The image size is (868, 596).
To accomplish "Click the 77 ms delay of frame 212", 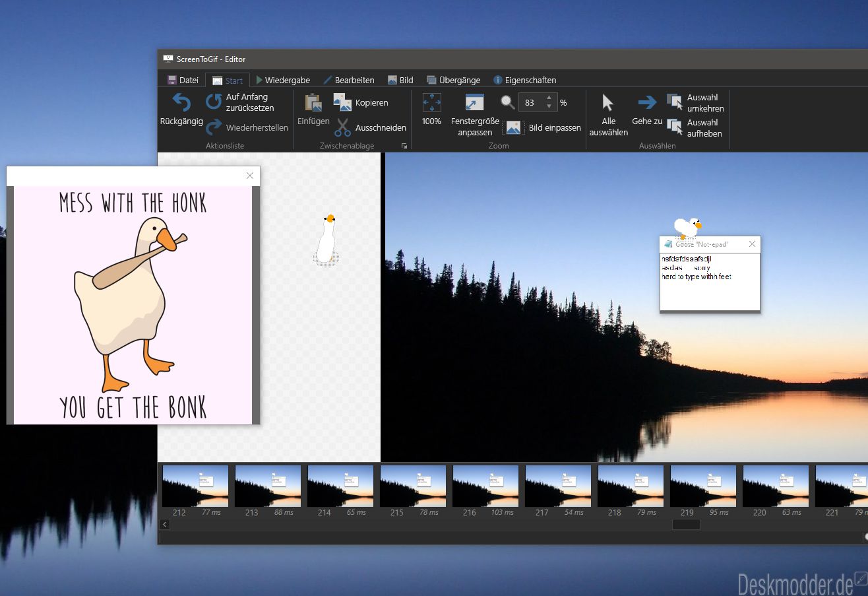I will (x=211, y=513).
